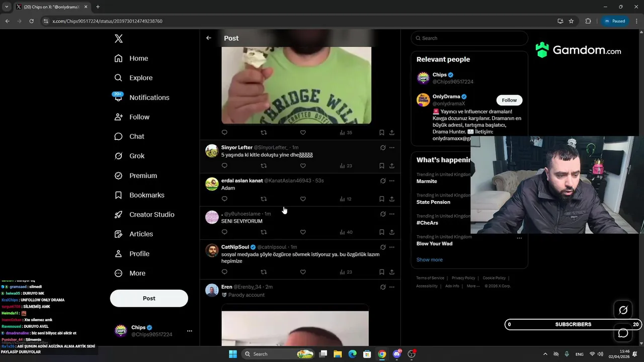Open Google Chrome from the taskbar
Viewport: 644px width, 362px height.
click(382, 354)
